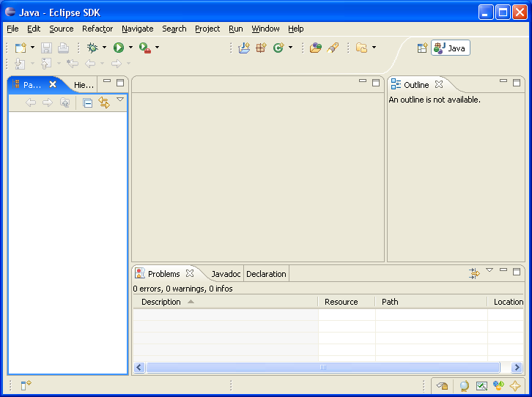
Task: Click the green Run button icon
Action: pos(119,48)
